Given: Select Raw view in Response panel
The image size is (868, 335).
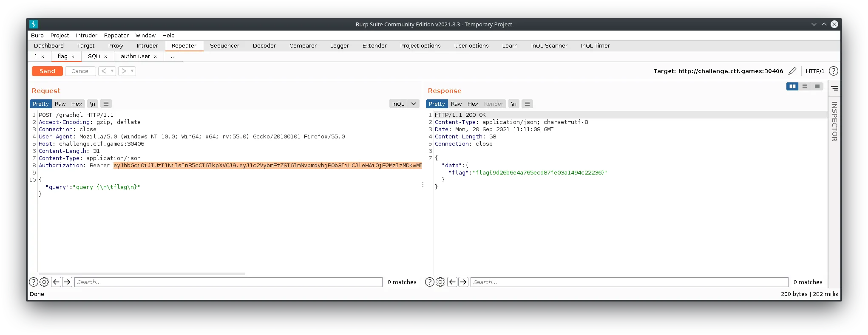Looking at the screenshot, I should (x=456, y=104).
